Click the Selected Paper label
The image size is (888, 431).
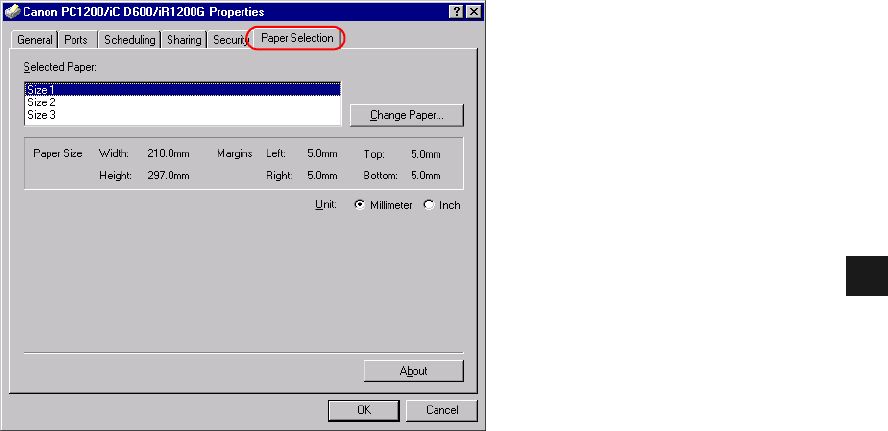pyautogui.click(x=61, y=67)
